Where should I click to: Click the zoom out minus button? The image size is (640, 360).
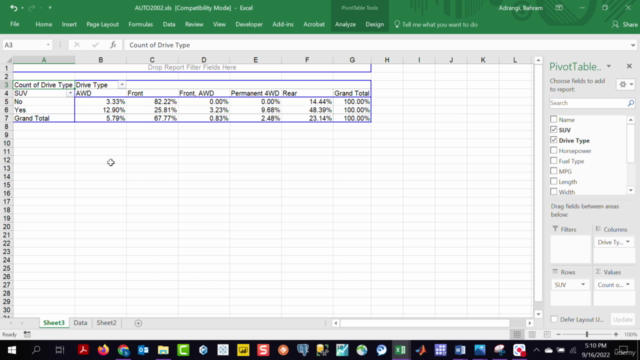558,334
